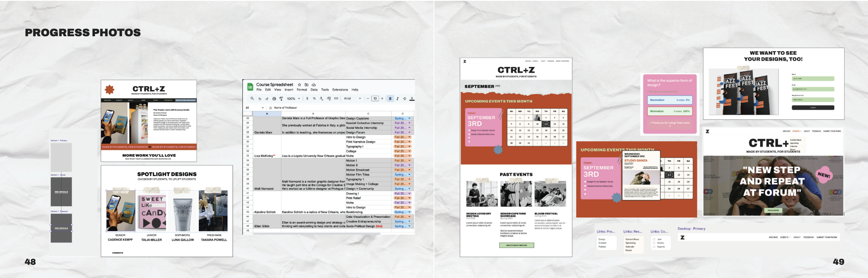Open the Intro to Design row 29 dropdown chip
Image resolution: width=868 pixels, height=278 pixels.
402,137
